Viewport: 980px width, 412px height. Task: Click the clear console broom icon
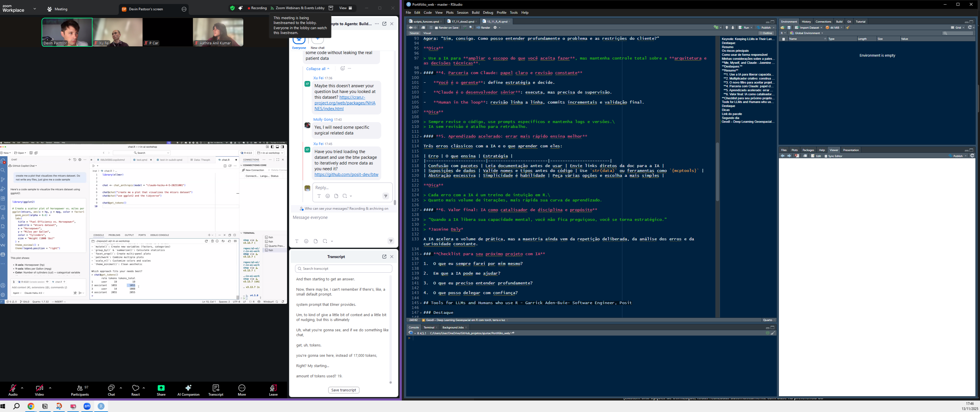point(773,333)
